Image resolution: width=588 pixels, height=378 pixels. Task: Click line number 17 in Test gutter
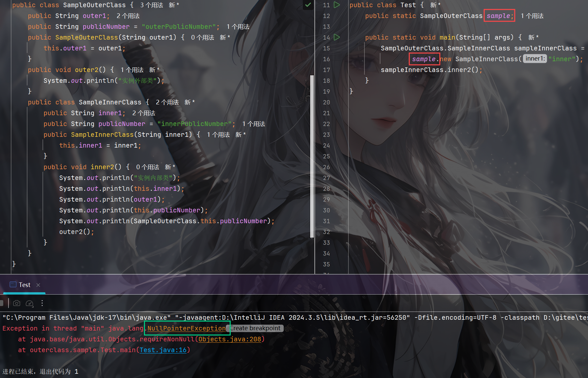[327, 70]
